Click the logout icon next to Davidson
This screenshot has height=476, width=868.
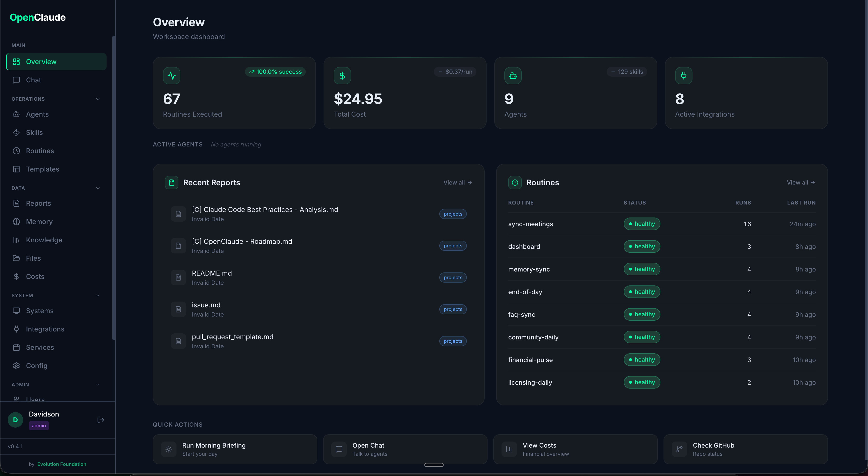(100, 420)
